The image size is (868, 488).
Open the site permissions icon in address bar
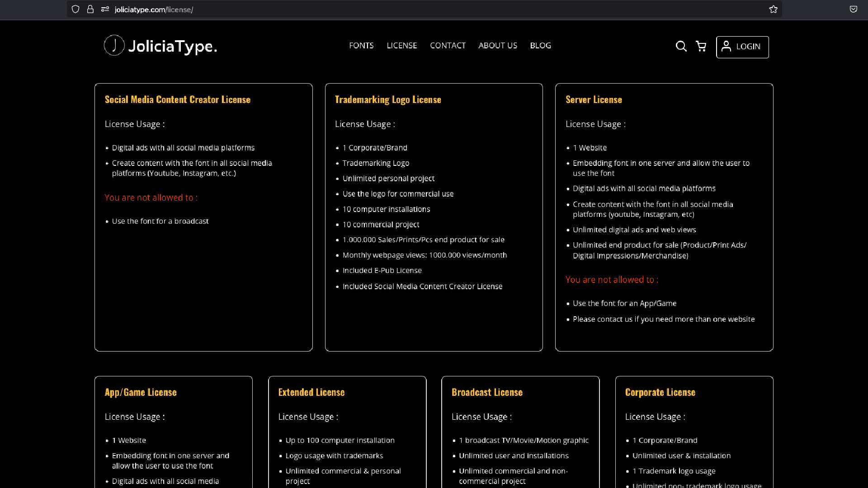point(105,9)
